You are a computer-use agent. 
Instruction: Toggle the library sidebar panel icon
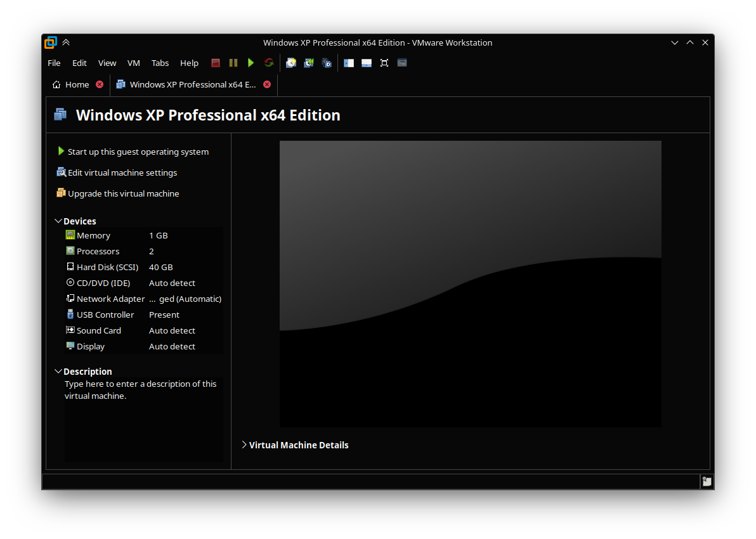(x=349, y=63)
